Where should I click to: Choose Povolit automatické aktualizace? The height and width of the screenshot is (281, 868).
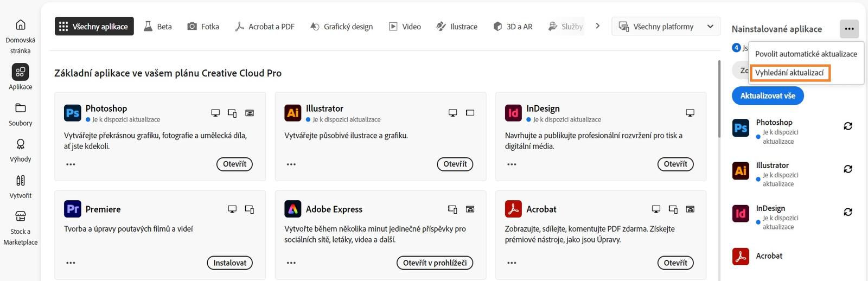(806, 54)
